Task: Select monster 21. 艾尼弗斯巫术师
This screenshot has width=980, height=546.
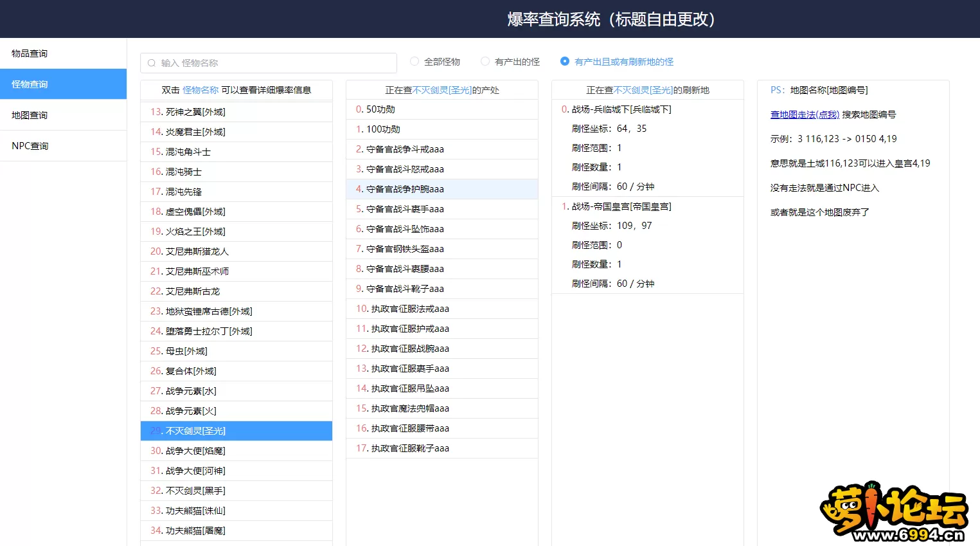Action: click(x=236, y=271)
